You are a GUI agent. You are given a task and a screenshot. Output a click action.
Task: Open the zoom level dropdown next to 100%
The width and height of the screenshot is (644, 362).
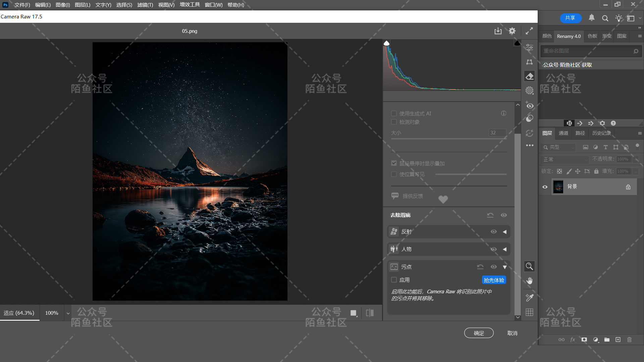(x=68, y=313)
